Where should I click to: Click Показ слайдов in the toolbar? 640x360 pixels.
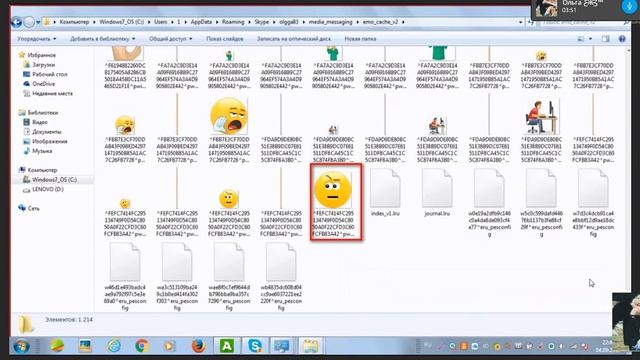pos(225,39)
